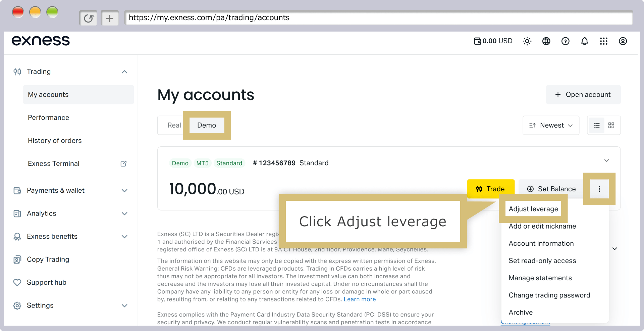644x331 pixels.
Task: Collapse the Trading sidebar section
Action: [x=124, y=72]
